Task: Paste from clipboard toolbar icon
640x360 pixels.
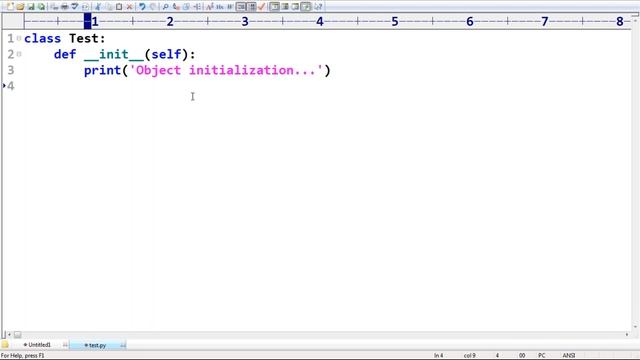Action: pos(119,7)
